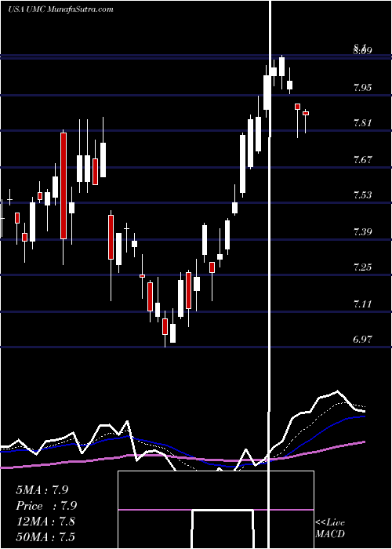
Task: Click the 6.97 price axis label
Action: coord(363,339)
